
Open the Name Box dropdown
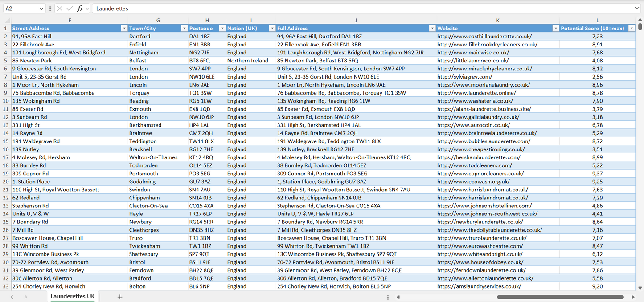point(41,8)
